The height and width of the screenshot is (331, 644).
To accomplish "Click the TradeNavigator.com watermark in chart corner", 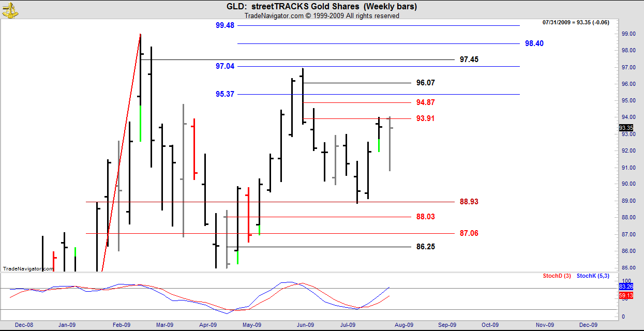I will pyautogui.click(x=28, y=268).
